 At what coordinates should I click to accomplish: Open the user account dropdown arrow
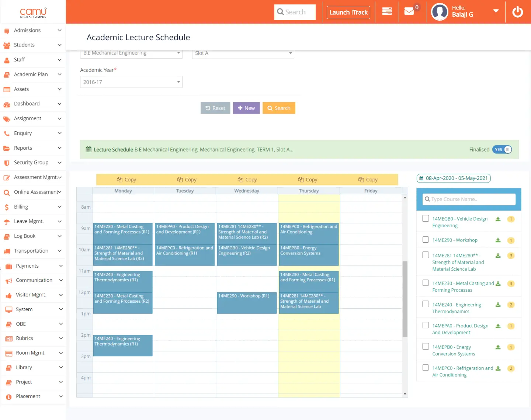[x=496, y=11]
